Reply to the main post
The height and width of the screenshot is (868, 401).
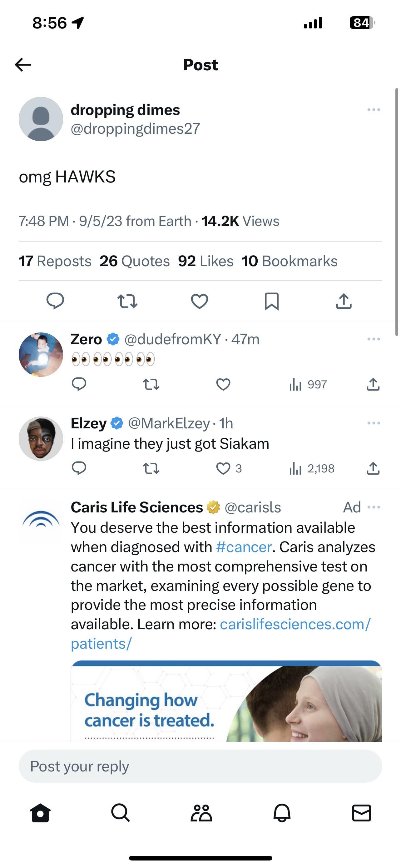[x=55, y=301]
